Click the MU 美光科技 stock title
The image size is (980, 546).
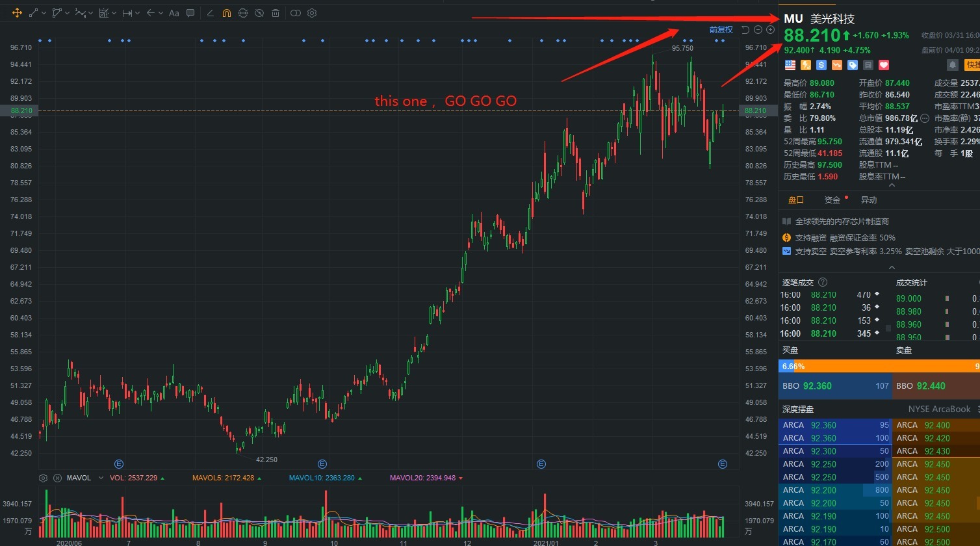pyautogui.click(x=819, y=19)
